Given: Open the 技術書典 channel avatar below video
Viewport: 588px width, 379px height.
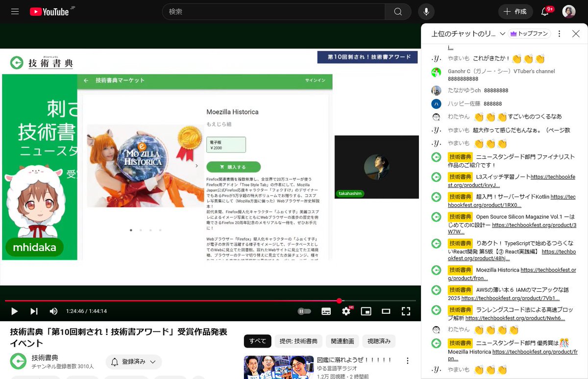Looking at the screenshot, I should (x=18, y=361).
